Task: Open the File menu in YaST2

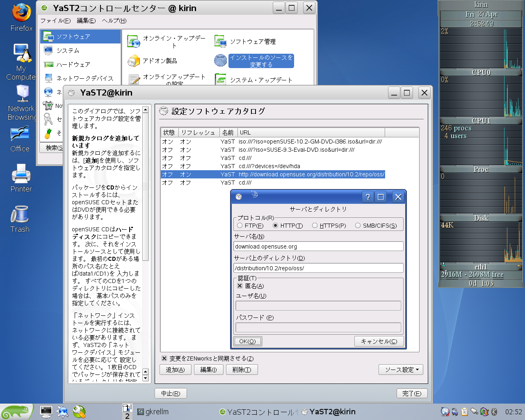Action: pos(55,21)
